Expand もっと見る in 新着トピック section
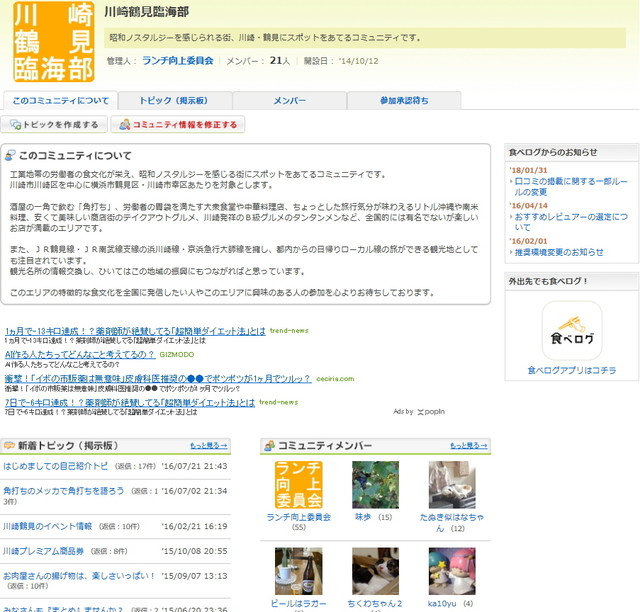The width and height of the screenshot is (640, 612). point(209,446)
